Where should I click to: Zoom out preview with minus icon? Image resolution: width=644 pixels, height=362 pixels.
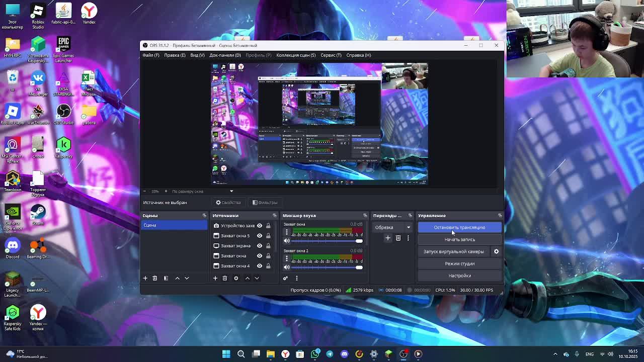(144, 191)
